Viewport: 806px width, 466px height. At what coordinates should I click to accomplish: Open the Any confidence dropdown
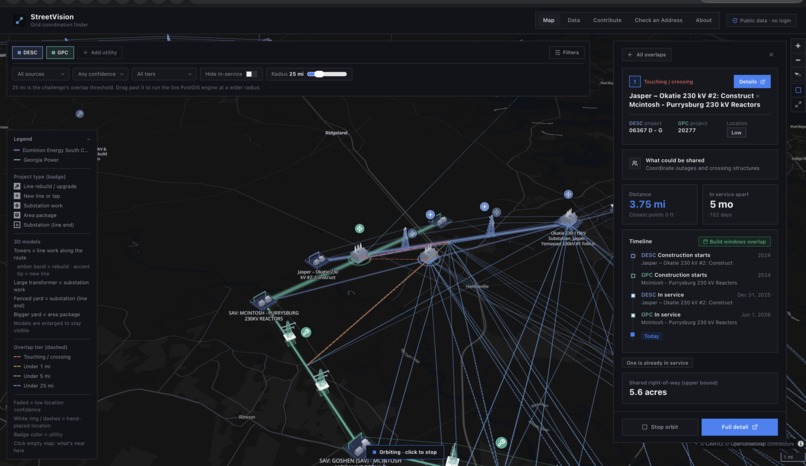pos(100,74)
